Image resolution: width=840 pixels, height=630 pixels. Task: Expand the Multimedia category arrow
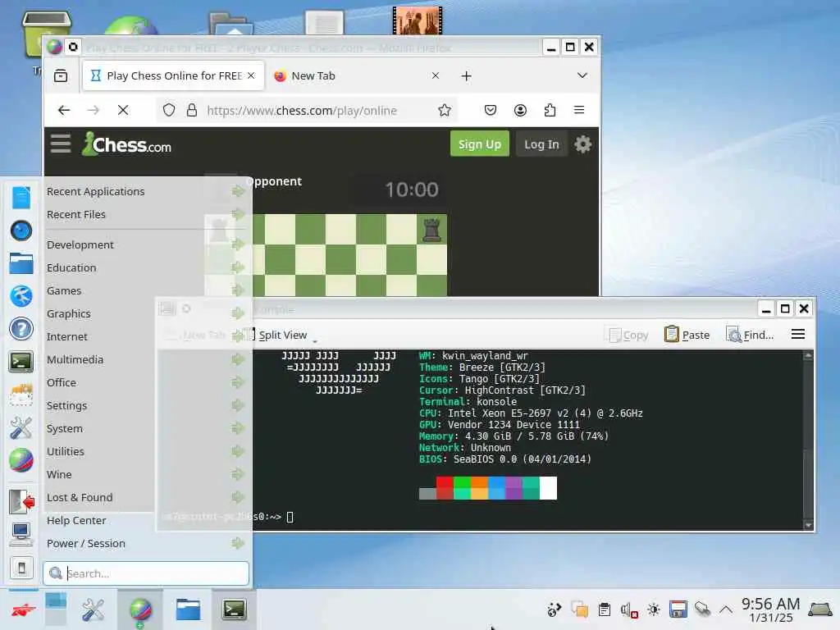[238, 359]
